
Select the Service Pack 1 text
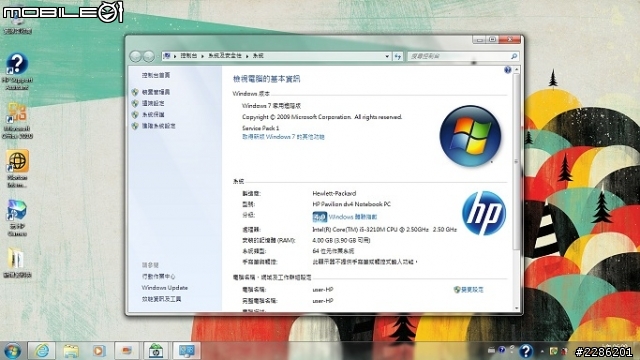pyautogui.click(x=260, y=128)
